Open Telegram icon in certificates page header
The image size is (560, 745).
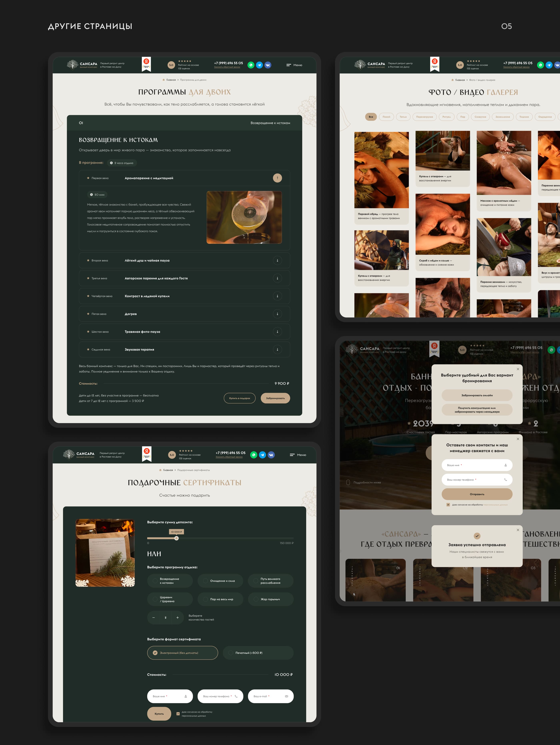click(x=262, y=455)
